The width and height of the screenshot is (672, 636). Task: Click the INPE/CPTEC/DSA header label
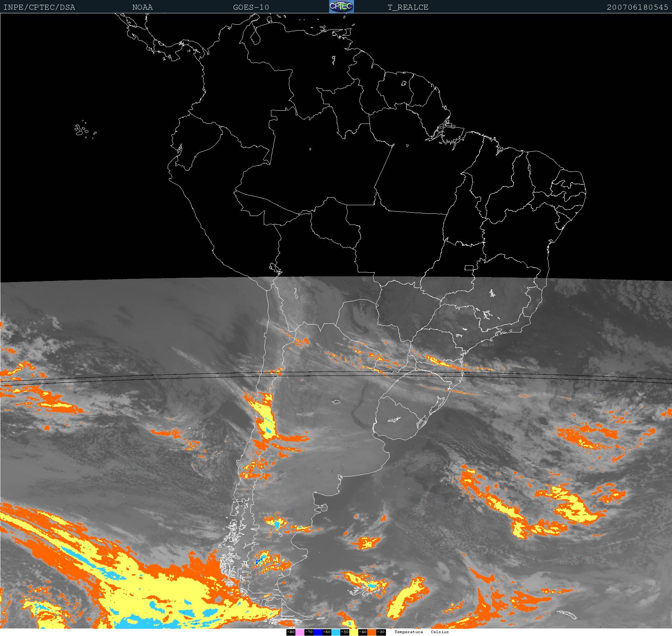[x=39, y=7]
